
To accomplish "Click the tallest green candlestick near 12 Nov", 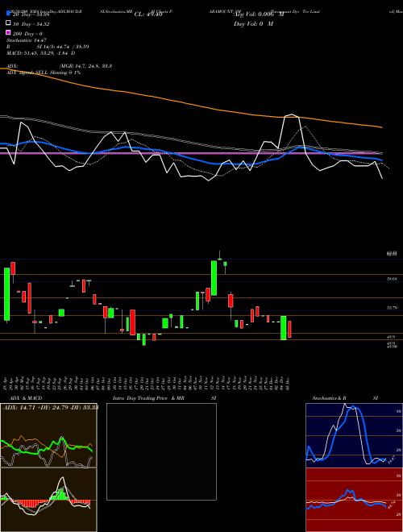I will [214, 278].
